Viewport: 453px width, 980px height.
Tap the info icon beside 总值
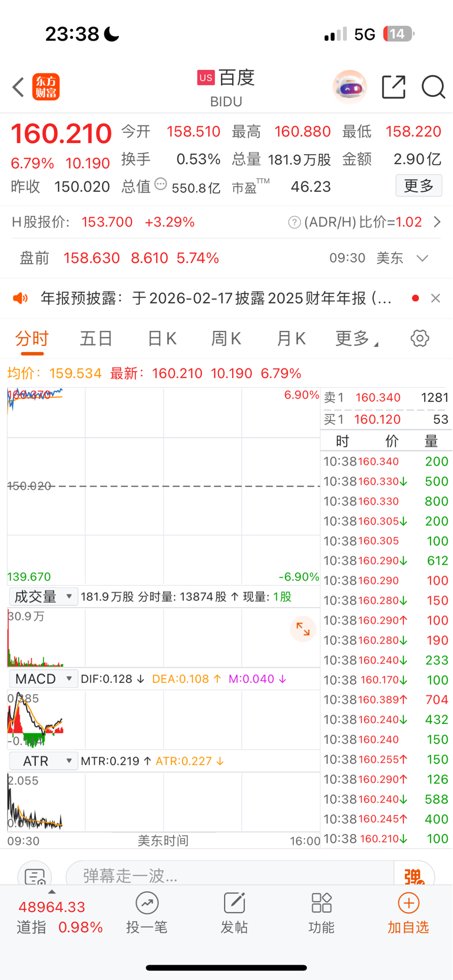click(160, 184)
